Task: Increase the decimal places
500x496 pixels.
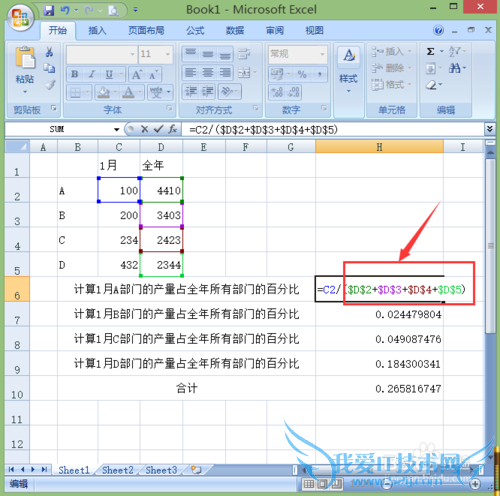Action: (277, 92)
